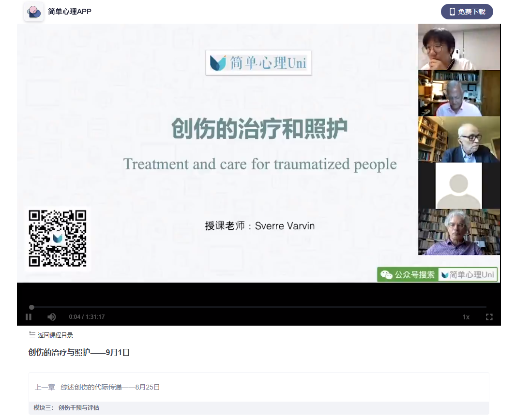Click the 创伤的治疗与照护 chapter title
This screenshot has width=530, height=420.
[79, 353]
